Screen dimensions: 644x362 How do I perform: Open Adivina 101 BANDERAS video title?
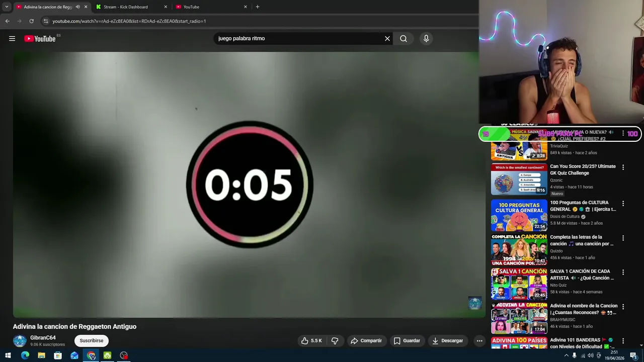click(x=583, y=343)
